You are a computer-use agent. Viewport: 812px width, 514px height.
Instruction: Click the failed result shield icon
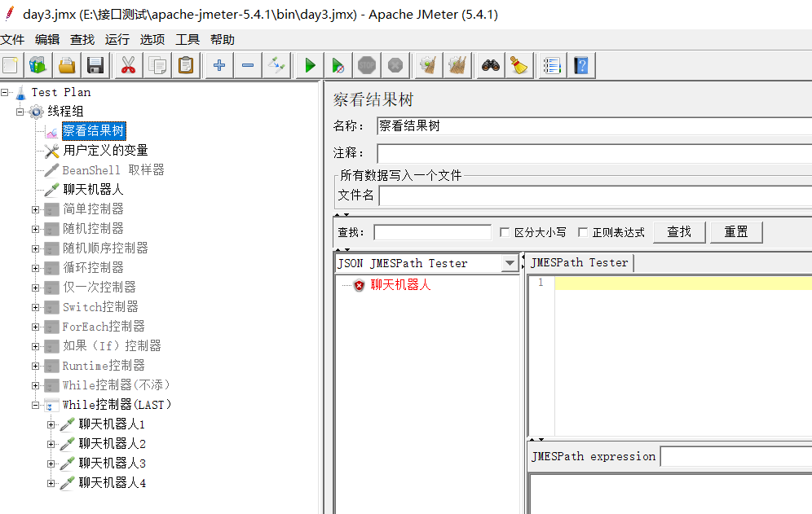[359, 285]
